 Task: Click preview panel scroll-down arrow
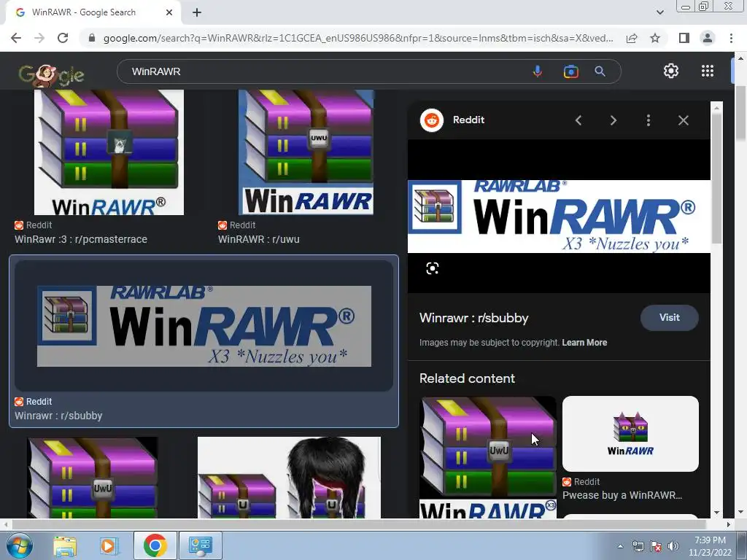click(717, 513)
